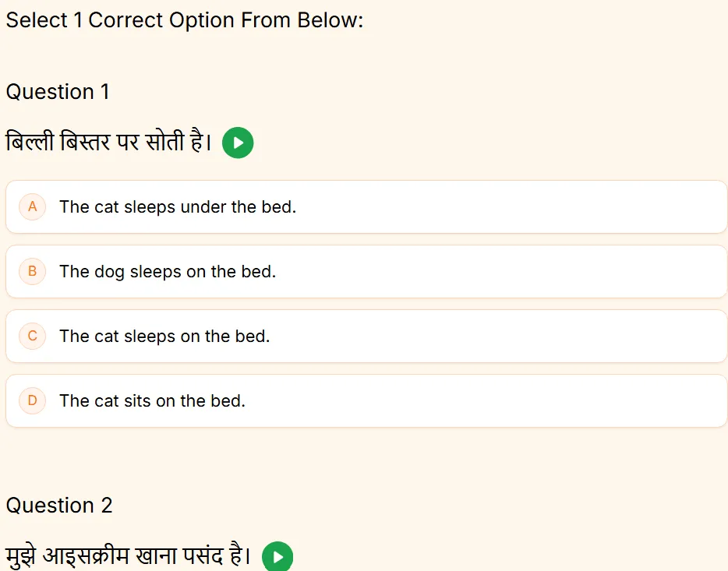Click the orange A letter badge
The image size is (728, 571).
pos(33,207)
